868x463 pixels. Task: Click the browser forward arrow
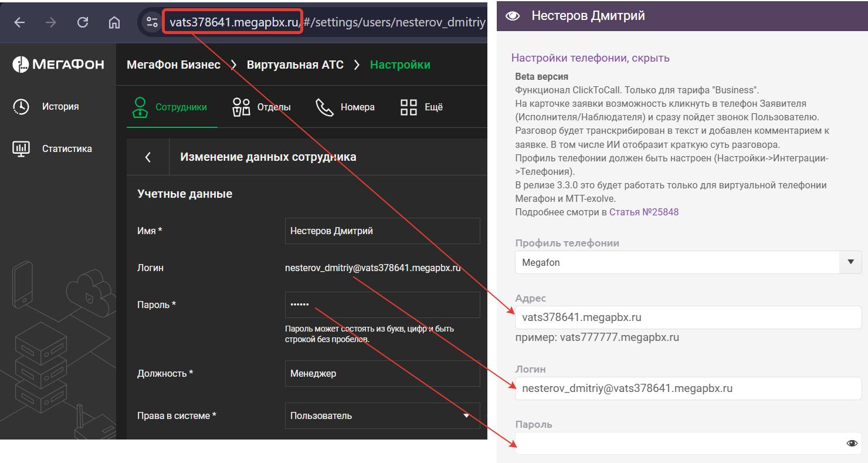pos(51,22)
